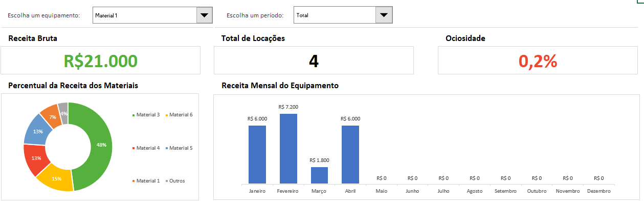Open the period dropdown arrow
Viewport: 644px width, 202px height.
coord(384,15)
